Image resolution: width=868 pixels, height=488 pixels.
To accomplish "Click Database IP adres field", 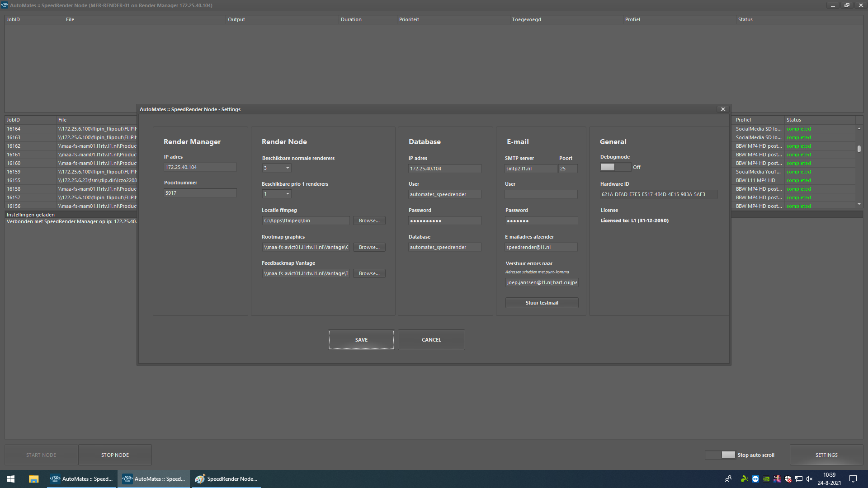I will [445, 169].
